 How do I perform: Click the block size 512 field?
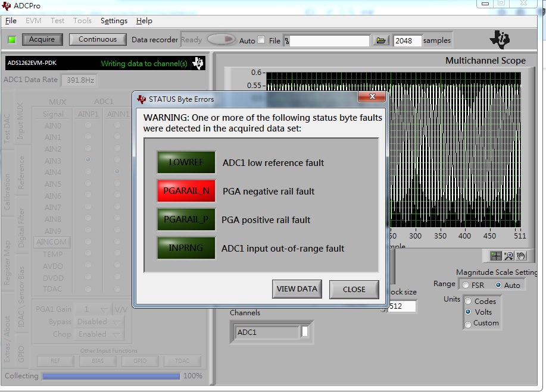402,306
